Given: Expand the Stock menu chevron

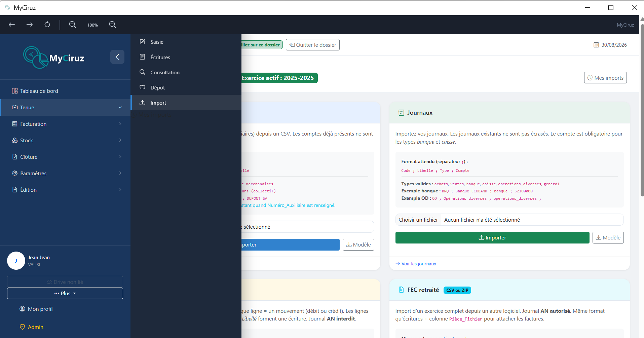Looking at the screenshot, I should tap(120, 140).
